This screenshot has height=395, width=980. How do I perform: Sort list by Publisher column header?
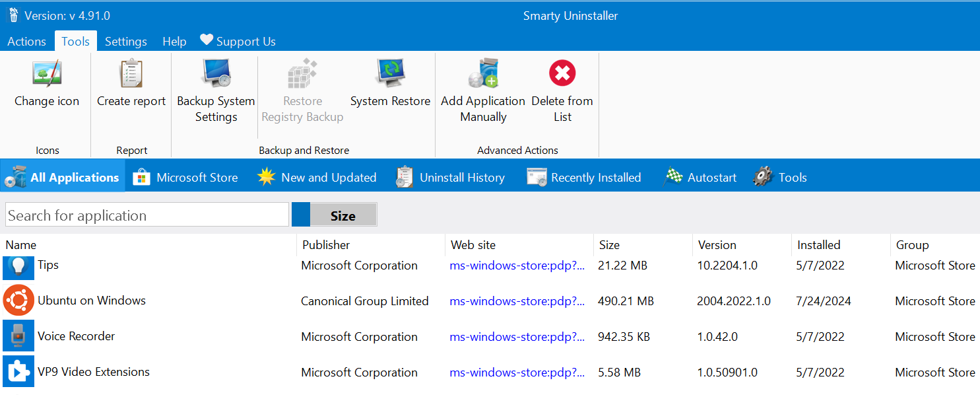point(326,245)
